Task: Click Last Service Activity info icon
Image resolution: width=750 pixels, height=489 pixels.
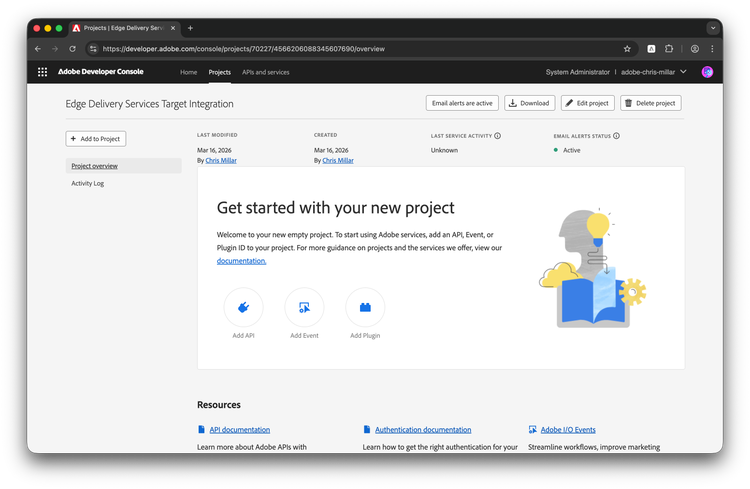Action: [498, 135]
